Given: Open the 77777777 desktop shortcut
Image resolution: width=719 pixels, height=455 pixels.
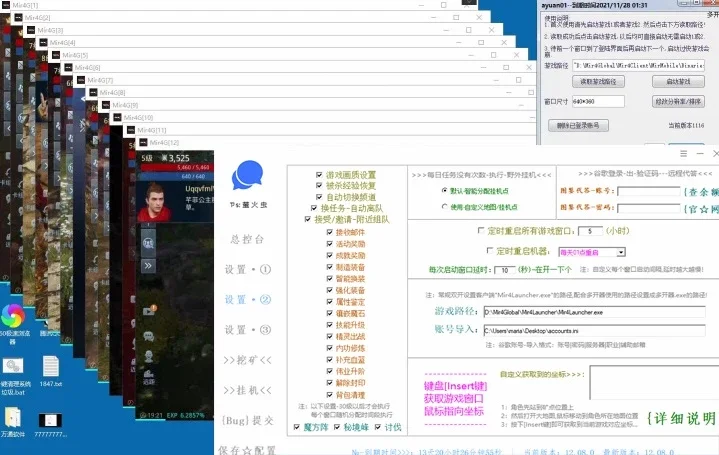Looking at the screenshot, I should click(50, 420).
